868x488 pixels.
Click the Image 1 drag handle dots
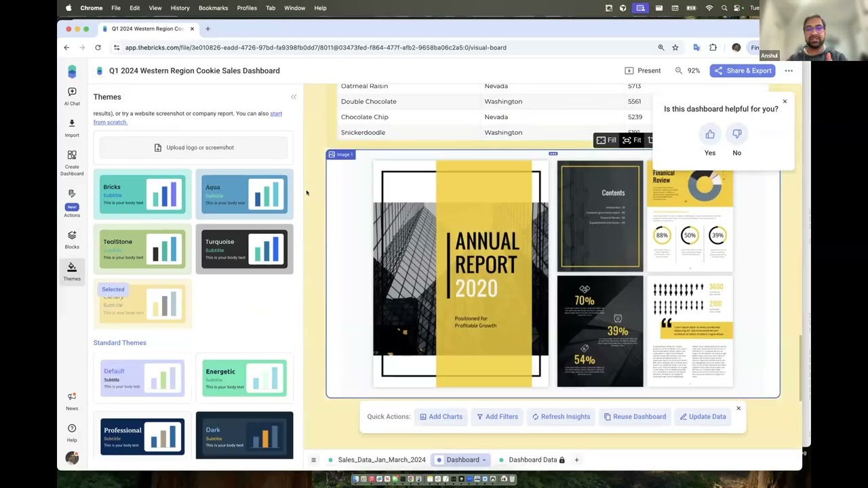(553, 154)
